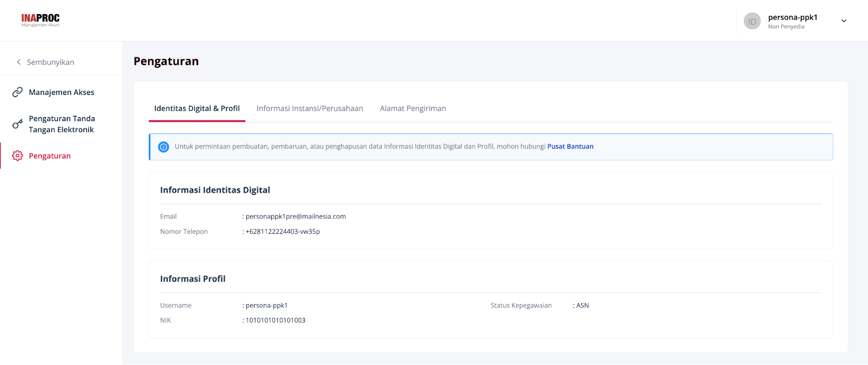Click the key icon for electronic signature settings
Image resolution: width=868 pixels, height=365 pixels.
tap(17, 124)
